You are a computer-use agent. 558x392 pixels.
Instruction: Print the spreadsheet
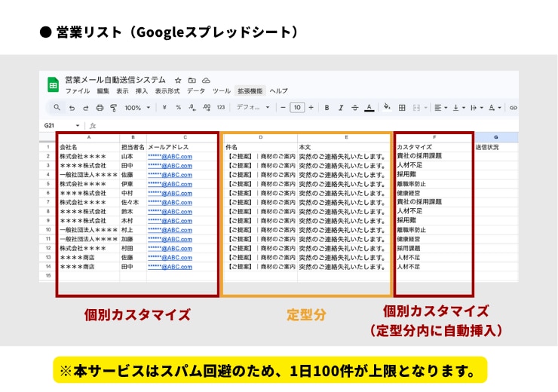[x=100, y=108]
